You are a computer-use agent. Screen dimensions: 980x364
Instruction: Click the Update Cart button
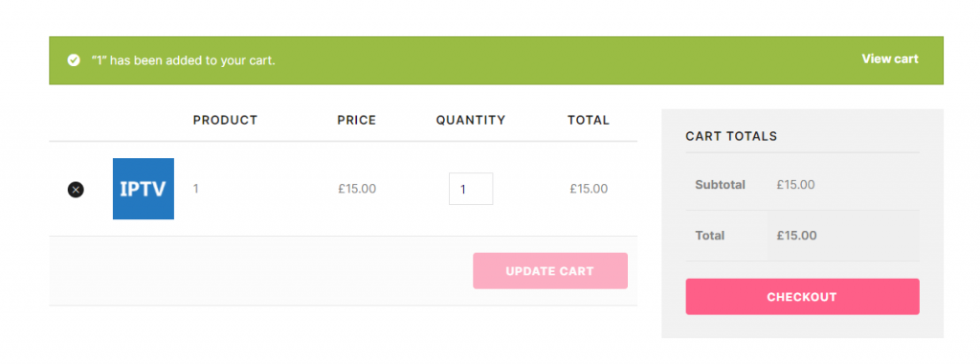(x=550, y=271)
